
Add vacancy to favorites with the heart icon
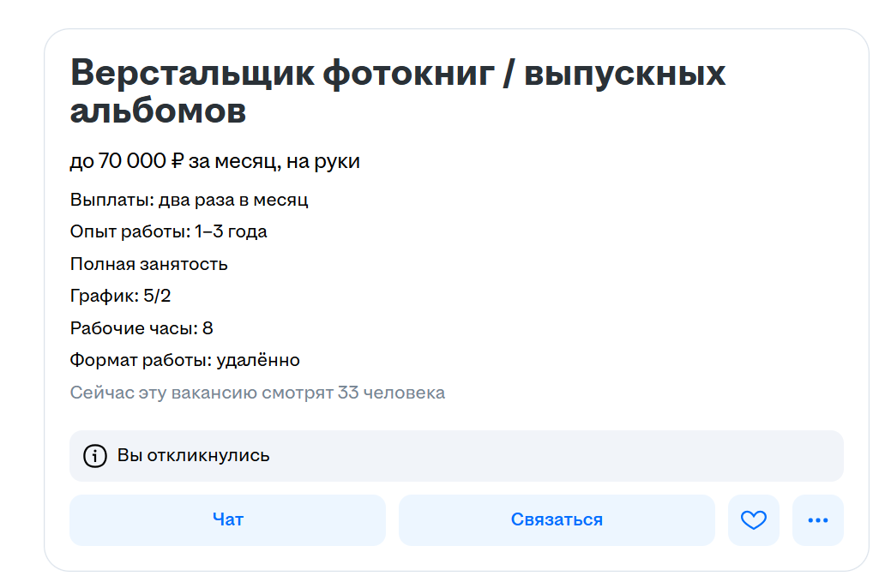click(754, 519)
